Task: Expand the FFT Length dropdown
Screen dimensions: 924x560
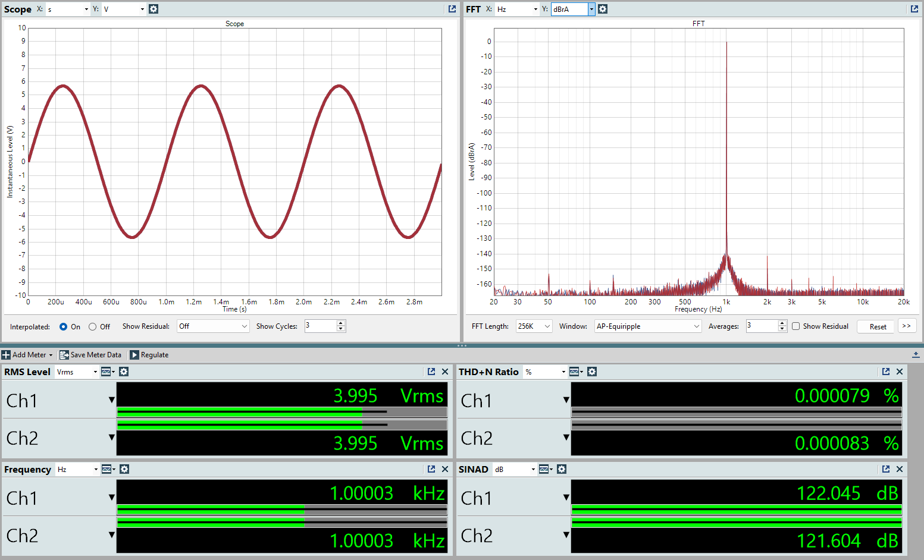Action: [534, 326]
